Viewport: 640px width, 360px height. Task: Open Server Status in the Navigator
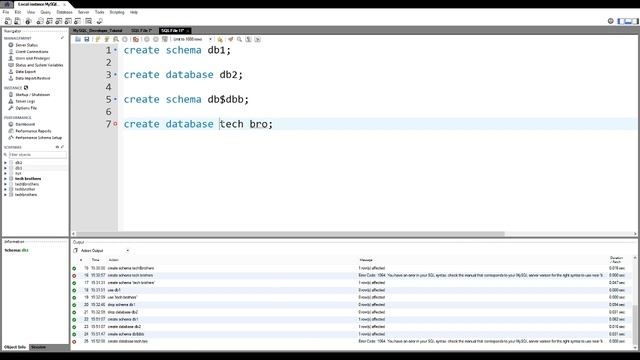[x=27, y=45]
